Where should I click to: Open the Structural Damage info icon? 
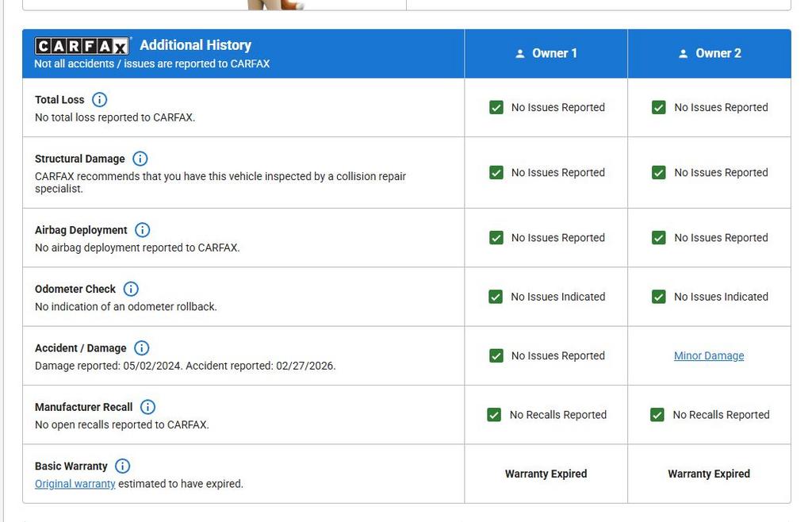pyautogui.click(x=140, y=159)
